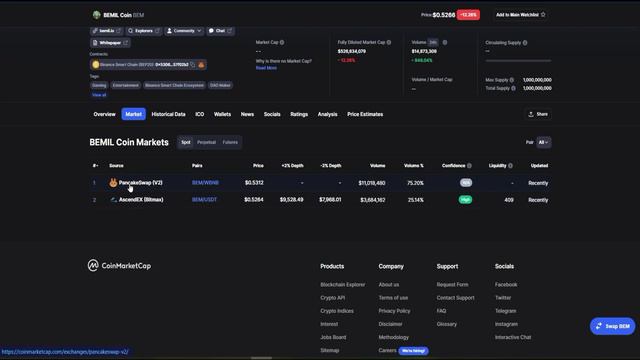Open the BEM/USDT pair link
The height and width of the screenshot is (360, 640).
(204, 200)
